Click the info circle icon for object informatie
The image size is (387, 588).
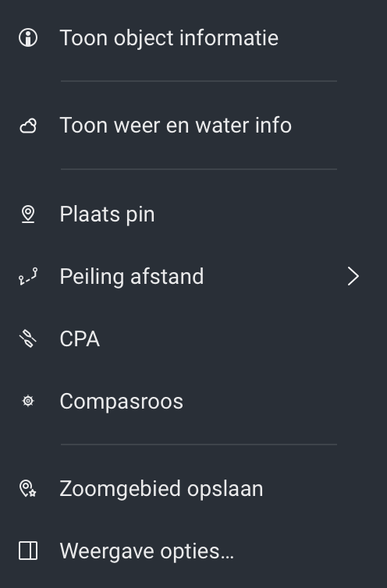[x=28, y=38]
